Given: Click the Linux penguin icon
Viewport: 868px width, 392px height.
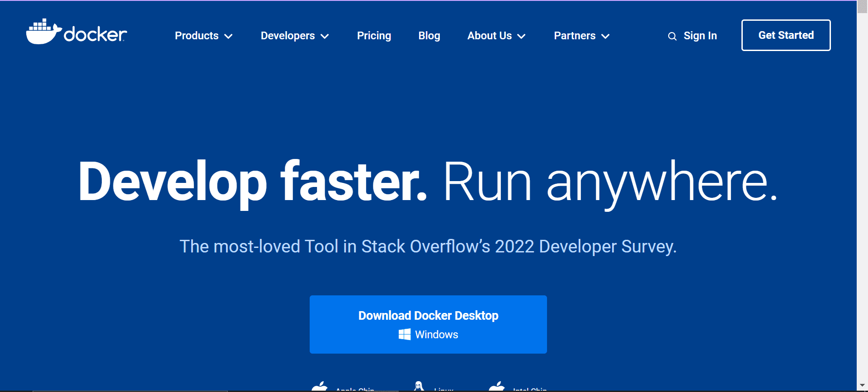Looking at the screenshot, I should pyautogui.click(x=419, y=387).
